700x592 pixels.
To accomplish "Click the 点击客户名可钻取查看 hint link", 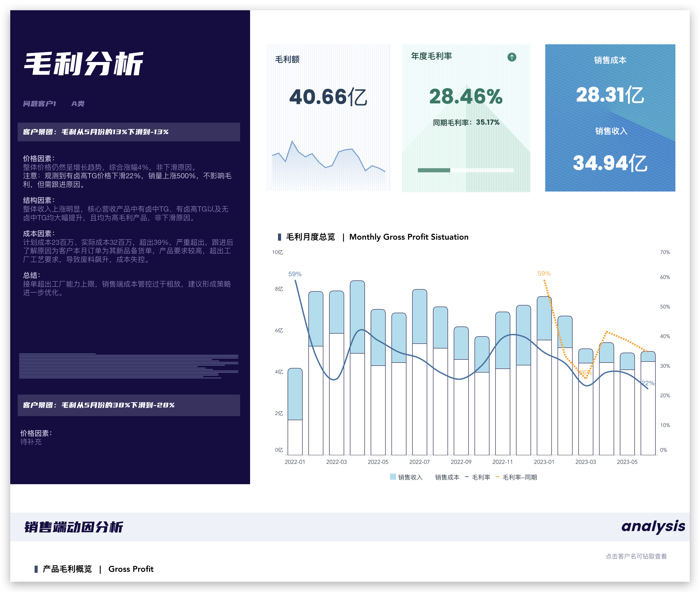I will point(636,556).
